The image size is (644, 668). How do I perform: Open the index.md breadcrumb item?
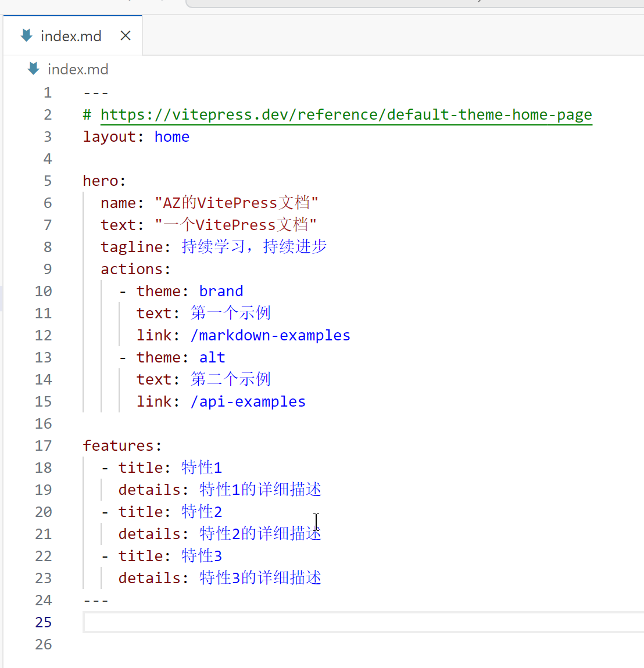(77, 70)
